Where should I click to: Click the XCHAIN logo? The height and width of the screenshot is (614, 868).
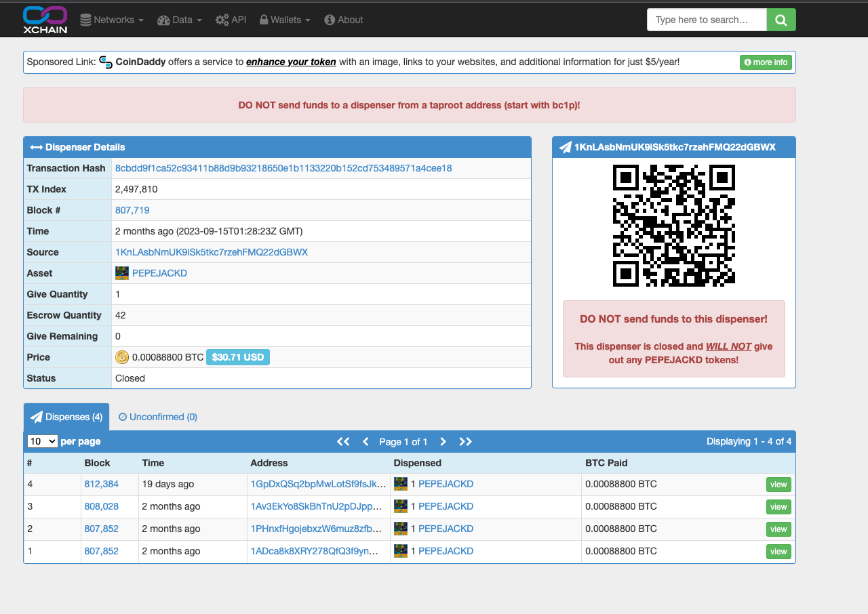[x=45, y=20]
